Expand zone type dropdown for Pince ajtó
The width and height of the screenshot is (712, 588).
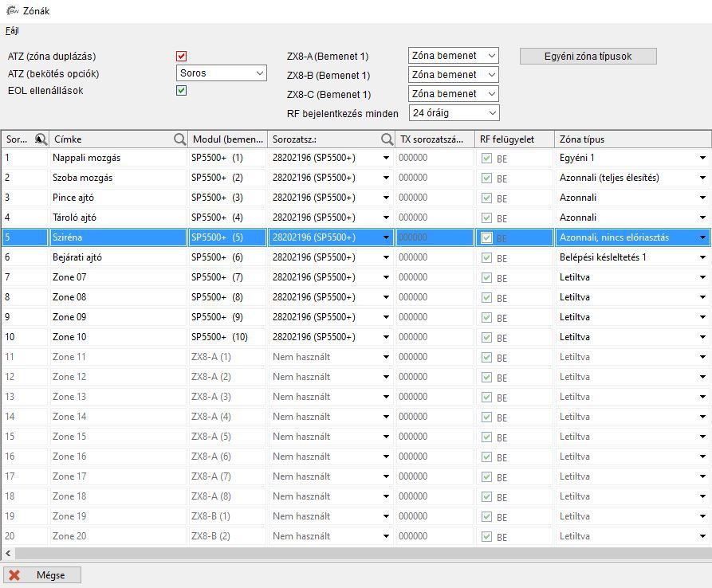[x=702, y=198]
